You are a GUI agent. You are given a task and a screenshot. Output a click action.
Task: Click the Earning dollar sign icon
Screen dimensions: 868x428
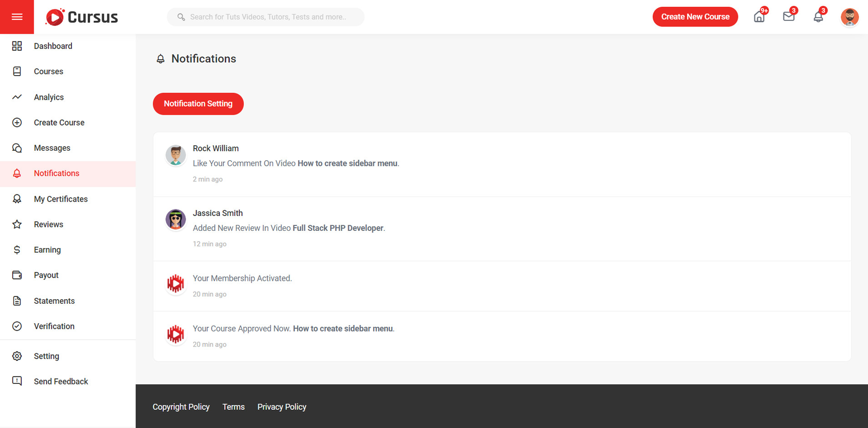coord(17,250)
